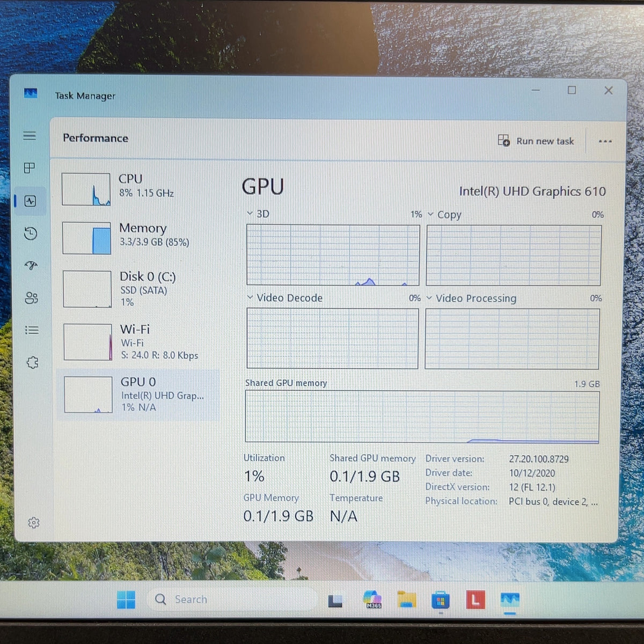The image size is (644, 644).
Task: Open File Explorer from the taskbar
Action: [x=407, y=599]
